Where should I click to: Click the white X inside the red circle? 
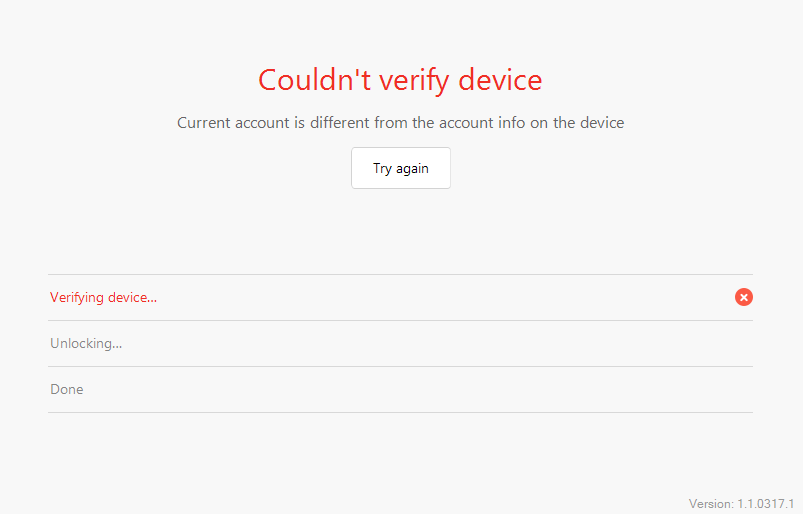pyautogui.click(x=744, y=297)
